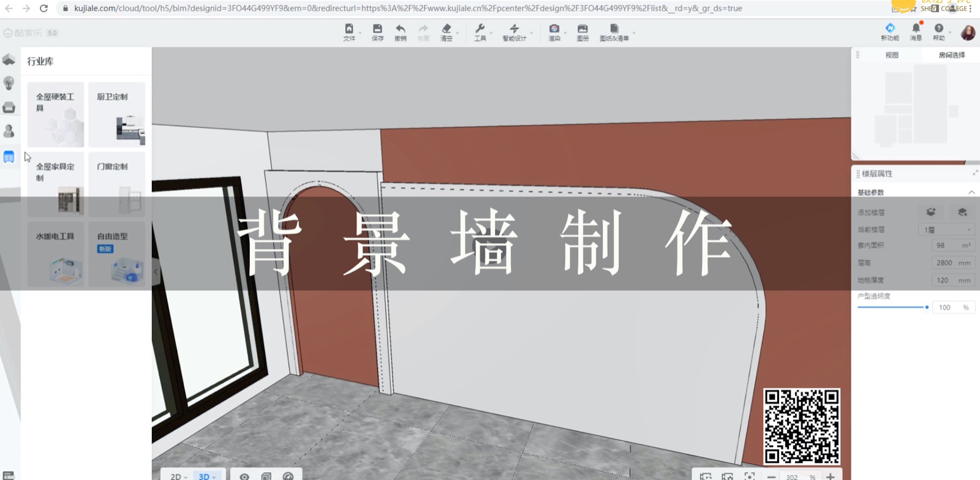This screenshot has height=480, width=980.
Task: Collapse the 基础参数 section chevron
Action: 971,192
